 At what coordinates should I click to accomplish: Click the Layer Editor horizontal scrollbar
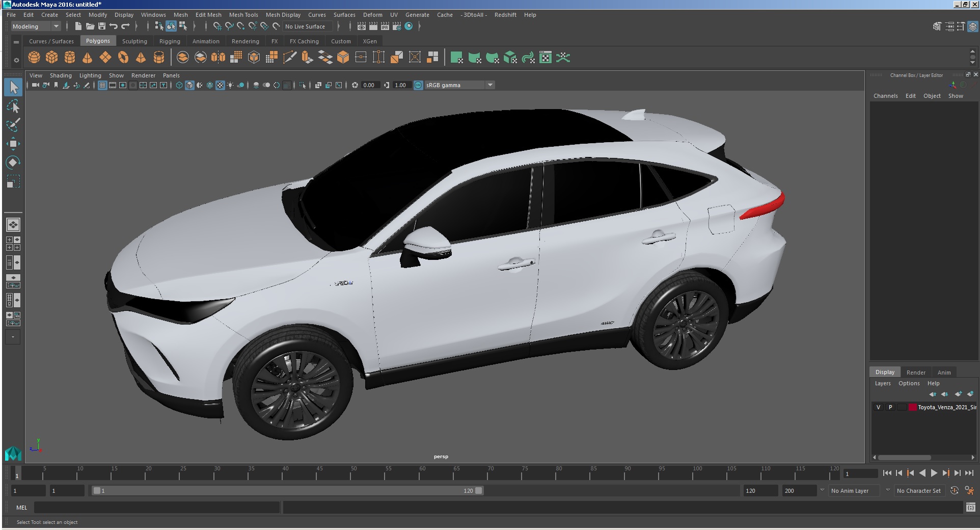pyautogui.click(x=905, y=457)
